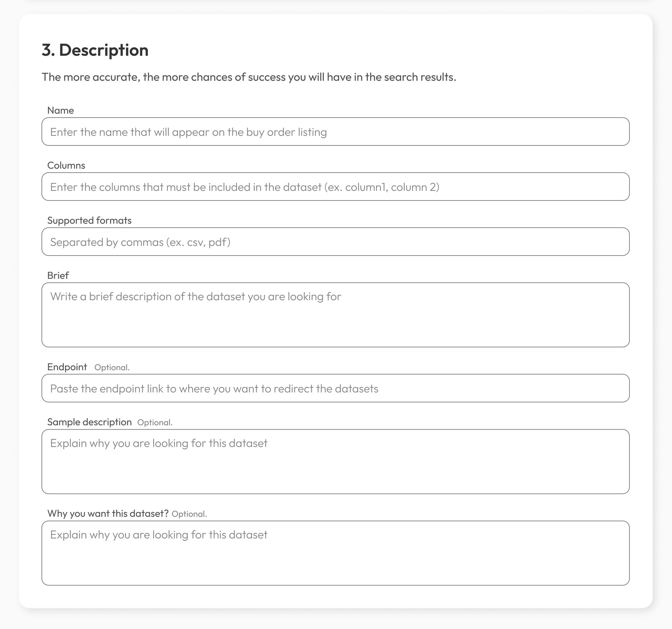Click the placeholder 'Separated by commas (ex. csv, pdf)'
The width and height of the screenshot is (672, 629).
(x=140, y=242)
